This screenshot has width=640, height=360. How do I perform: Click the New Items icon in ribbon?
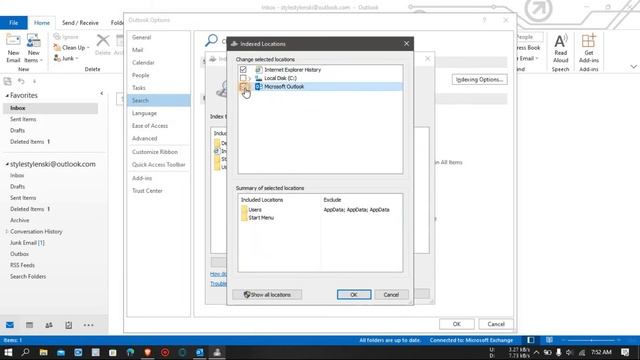[33, 41]
